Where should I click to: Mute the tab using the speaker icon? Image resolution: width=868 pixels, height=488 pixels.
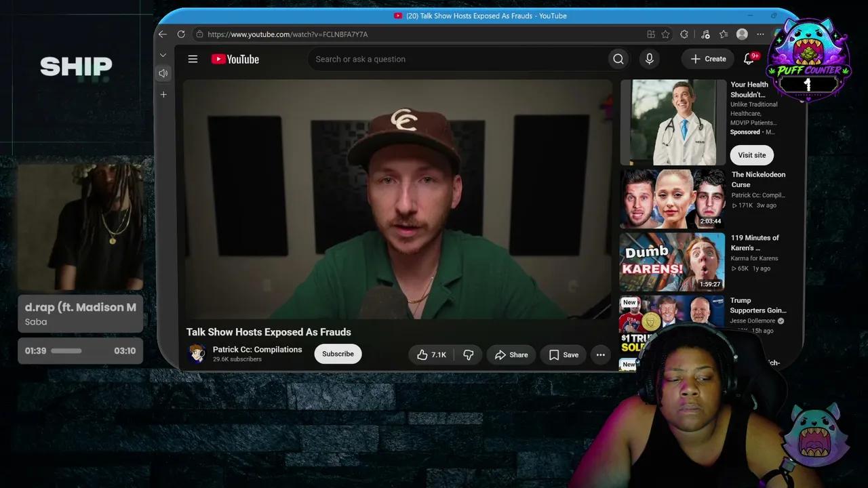click(163, 73)
